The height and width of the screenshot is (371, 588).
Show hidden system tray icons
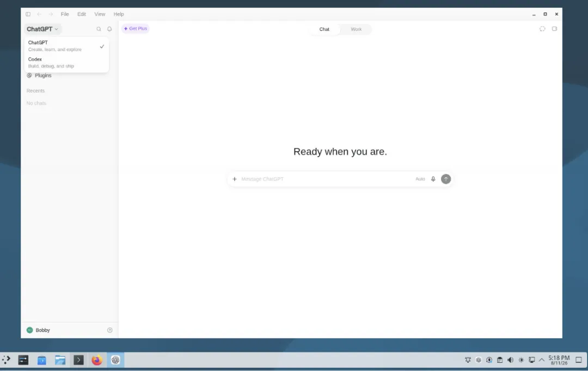[x=542, y=360]
